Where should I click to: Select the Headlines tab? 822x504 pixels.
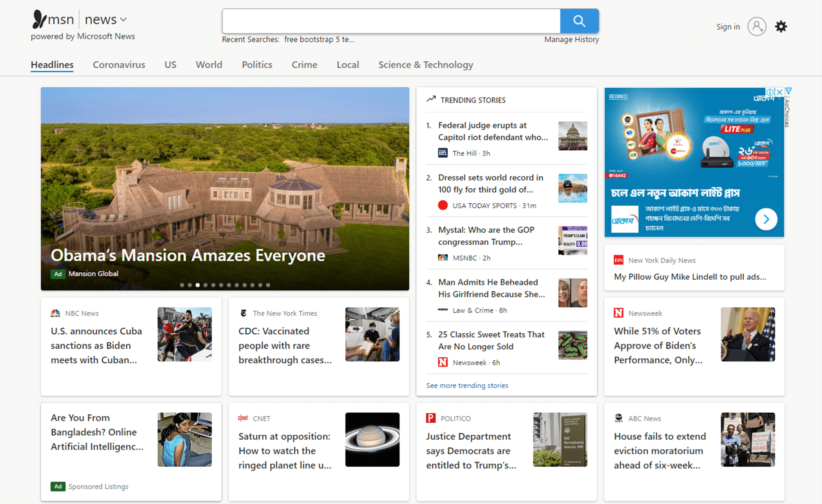click(52, 65)
